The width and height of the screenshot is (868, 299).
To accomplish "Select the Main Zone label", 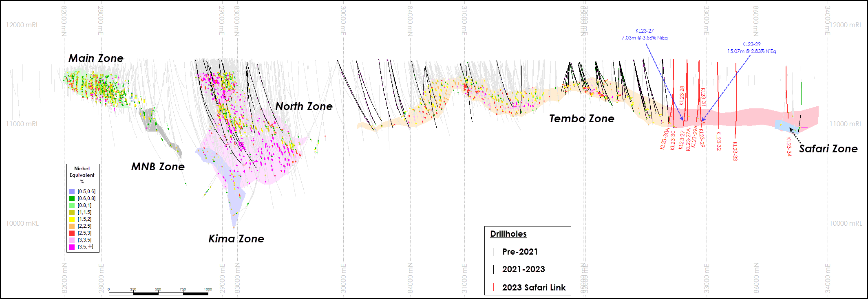I will [x=96, y=58].
